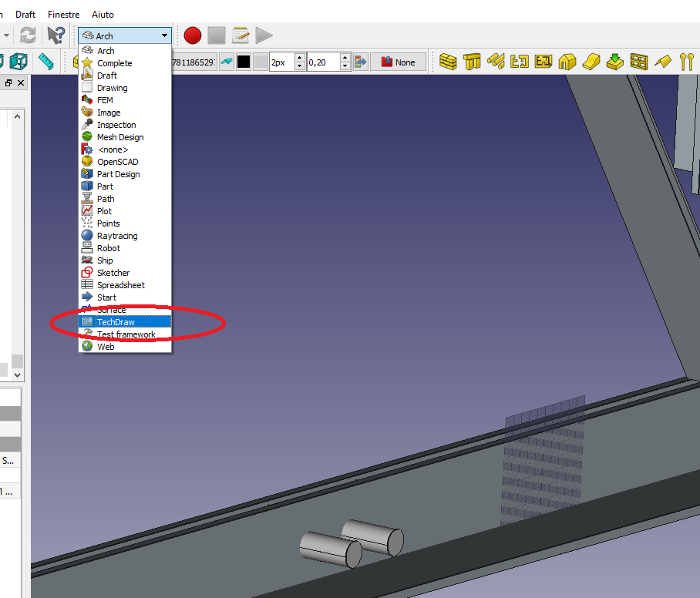
Task: Select the Arch Roof folded plane icon
Action: [663, 62]
